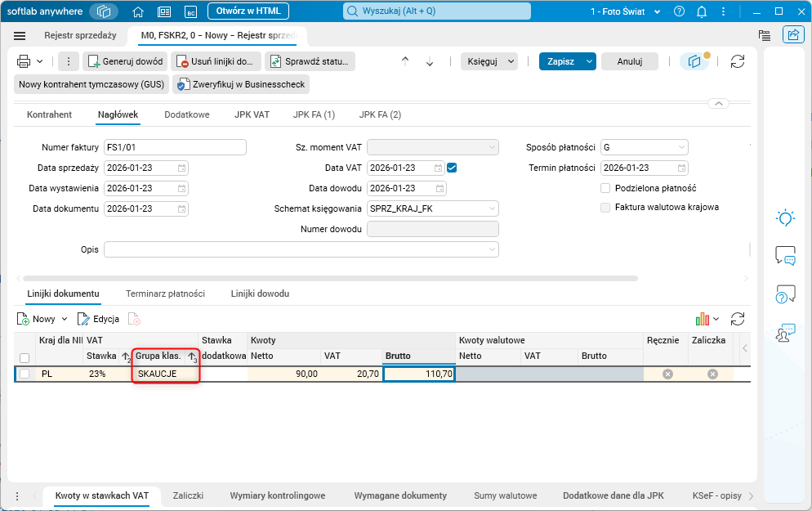Image resolution: width=812 pixels, height=511 pixels.
Task: Switch to the Kontrahent tab
Action: [49, 114]
